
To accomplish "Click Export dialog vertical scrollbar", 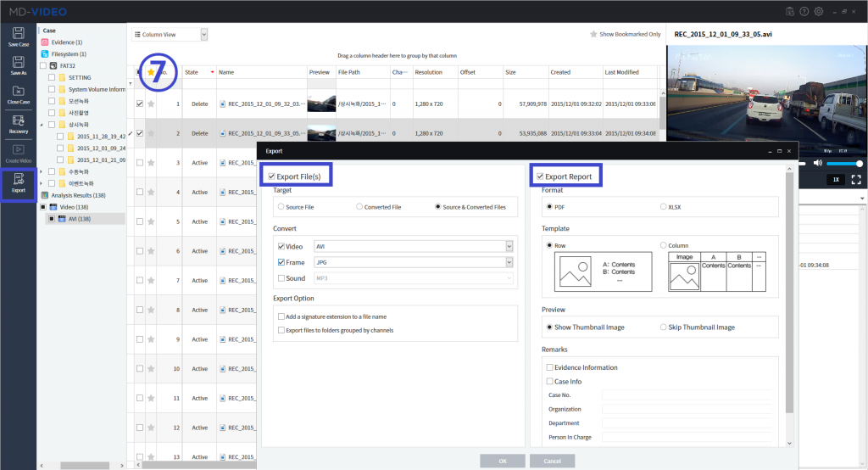I will point(789,292).
